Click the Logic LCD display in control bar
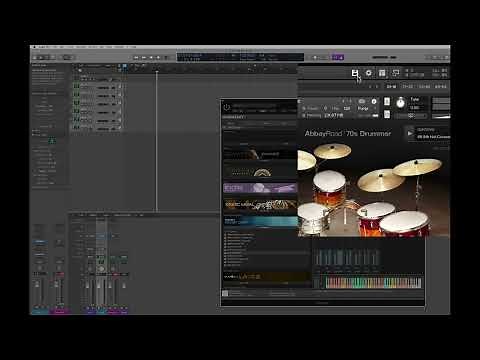The height and width of the screenshot is (360, 480). tap(240, 57)
